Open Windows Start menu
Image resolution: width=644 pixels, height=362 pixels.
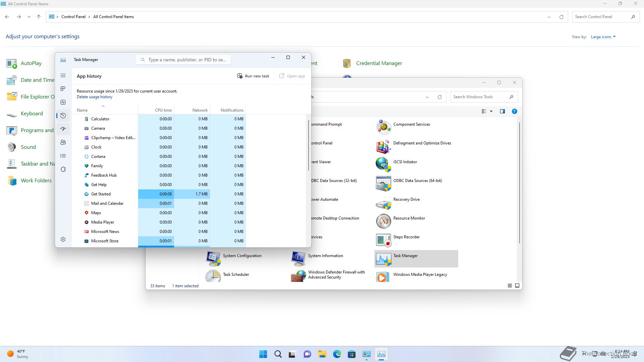(263, 354)
